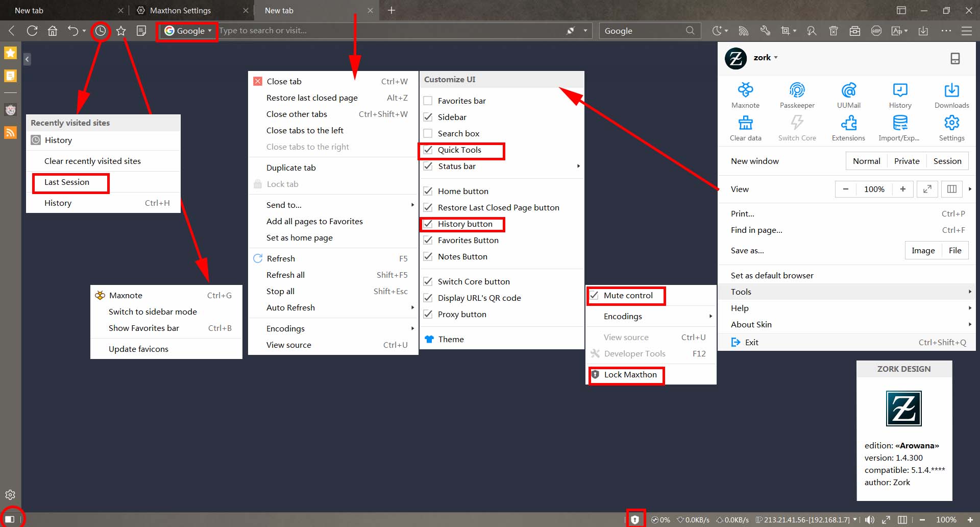
Task: Click the Back navigation arrow
Action: (x=12, y=31)
